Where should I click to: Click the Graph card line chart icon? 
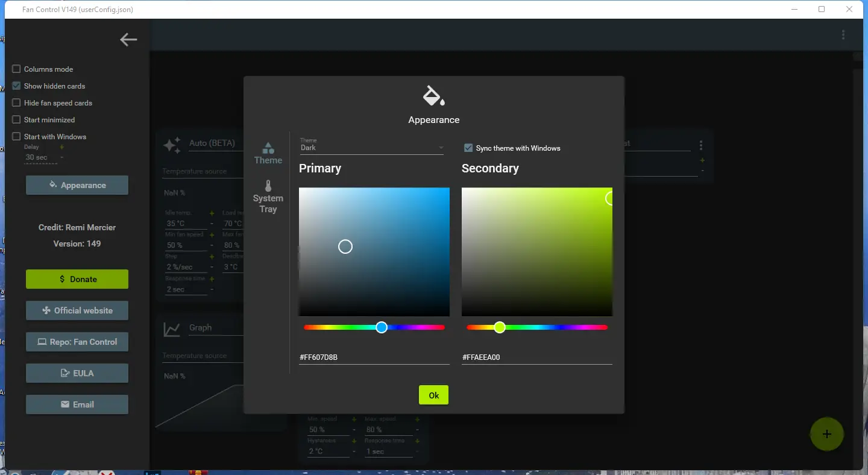(172, 329)
